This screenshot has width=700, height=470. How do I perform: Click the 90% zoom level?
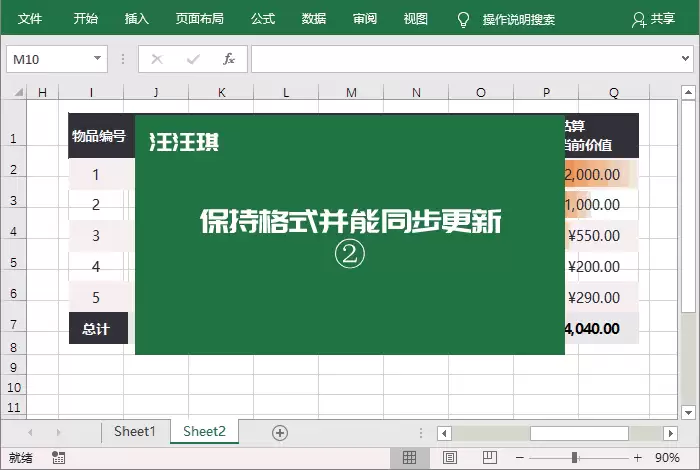pos(667,458)
